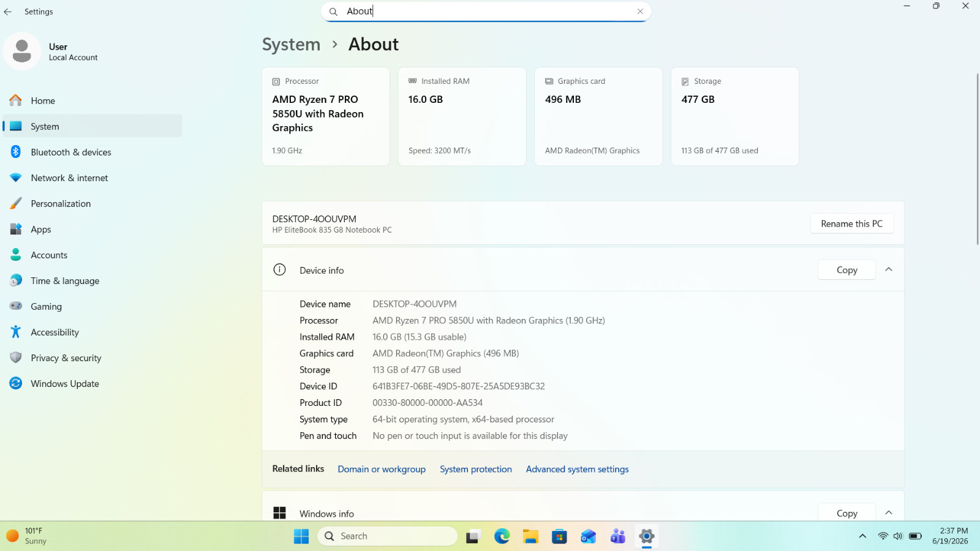Click System in the breadcrumb
Screen dimensions: 980x551
click(x=291, y=45)
